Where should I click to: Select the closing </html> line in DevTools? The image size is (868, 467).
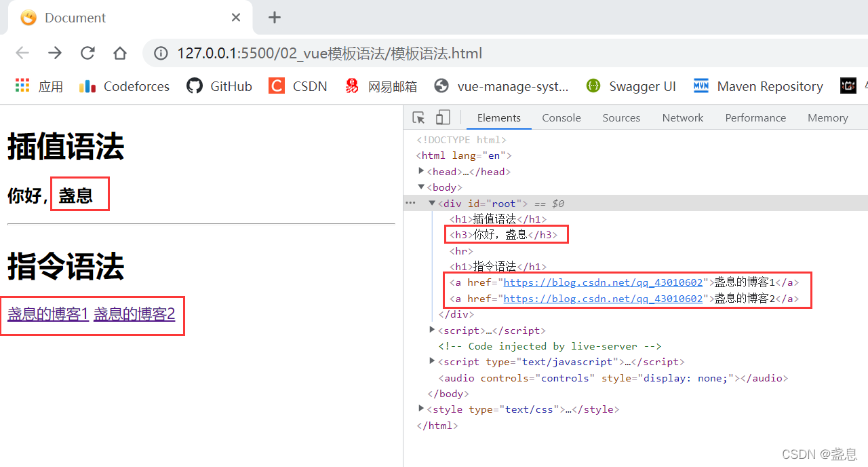click(437, 426)
